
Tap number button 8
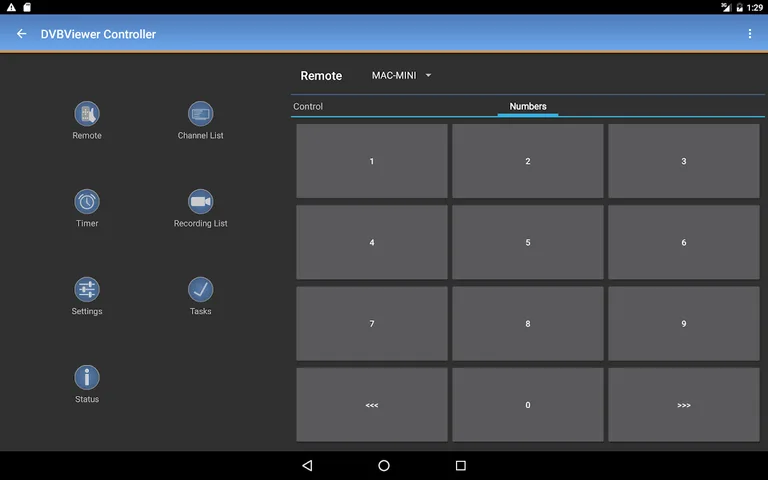coord(528,324)
